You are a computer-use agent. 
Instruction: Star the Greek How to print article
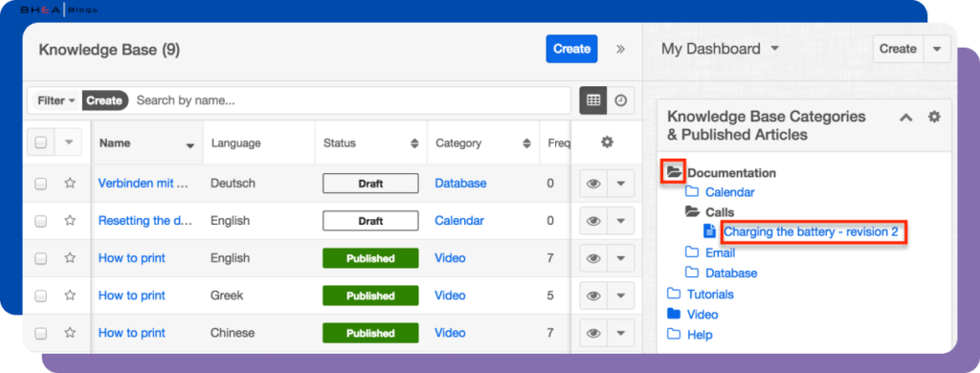tap(70, 295)
